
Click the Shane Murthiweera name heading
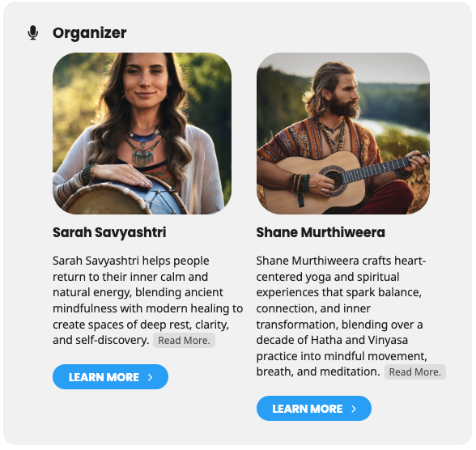[x=321, y=232]
